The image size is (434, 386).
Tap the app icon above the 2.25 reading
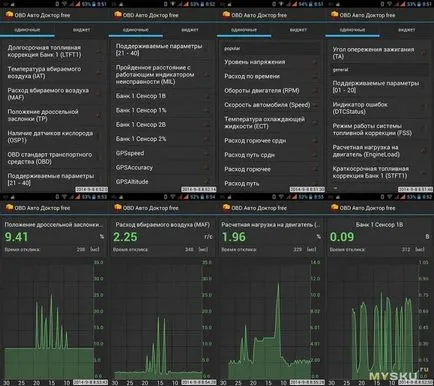(x=118, y=207)
